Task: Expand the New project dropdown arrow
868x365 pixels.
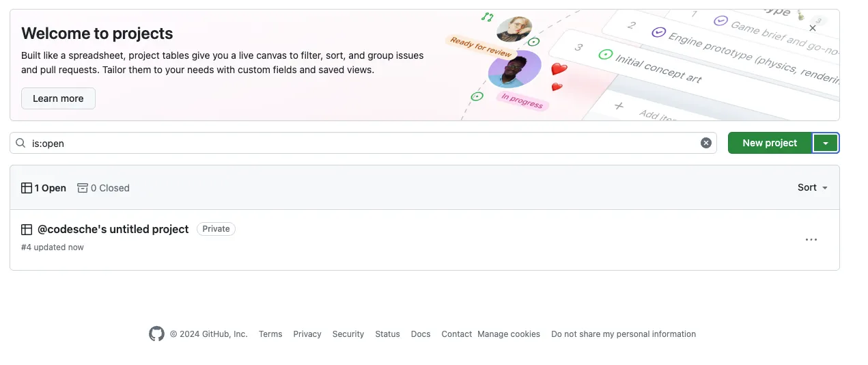Action: tap(826, 143)
